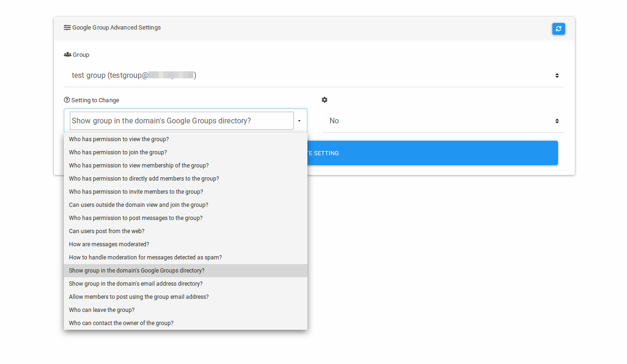Screen dimensions: 627x364
Task: Select 'How to handle moderation for messages detected as spam?'
Action: click(x=185, y=258)
